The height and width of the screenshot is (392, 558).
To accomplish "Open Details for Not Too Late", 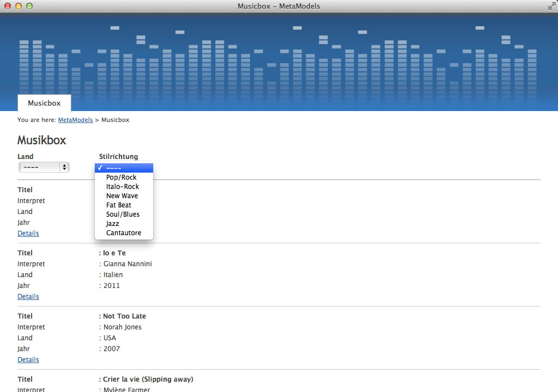I will [28, 360].
